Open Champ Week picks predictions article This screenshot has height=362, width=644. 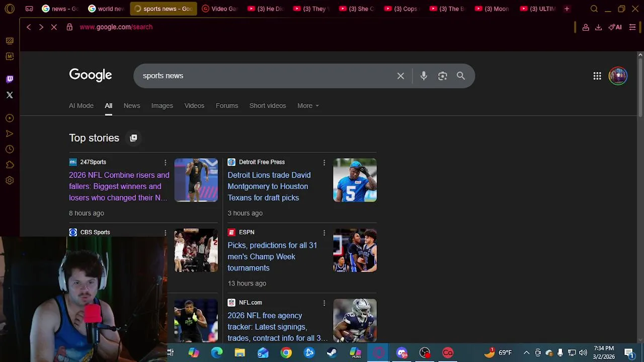coord(272,256)
